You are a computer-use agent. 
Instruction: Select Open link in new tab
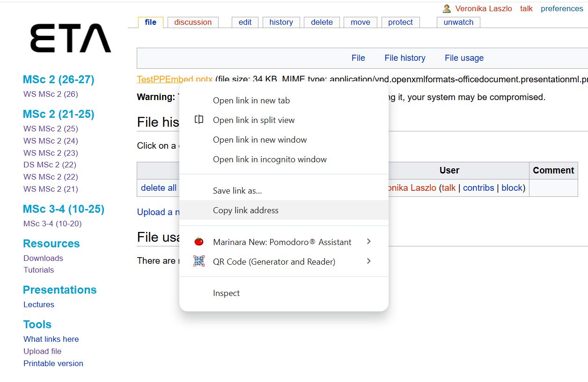pos(251,101)
